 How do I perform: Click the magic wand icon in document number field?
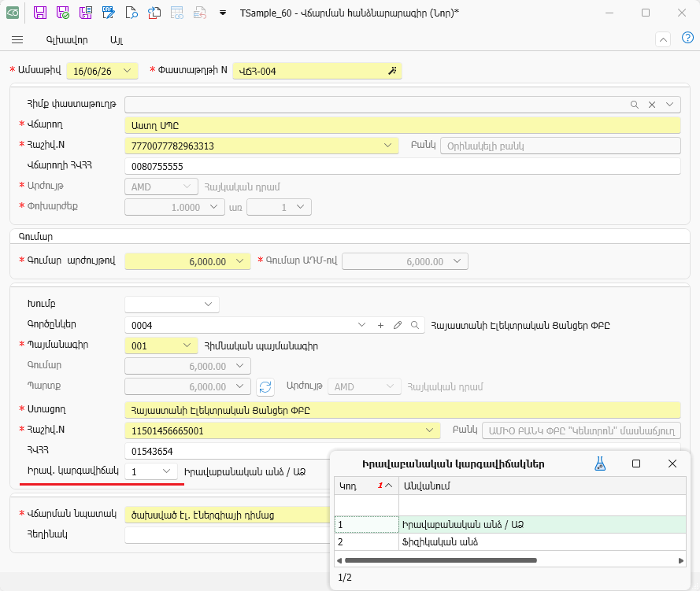(392, 71)
